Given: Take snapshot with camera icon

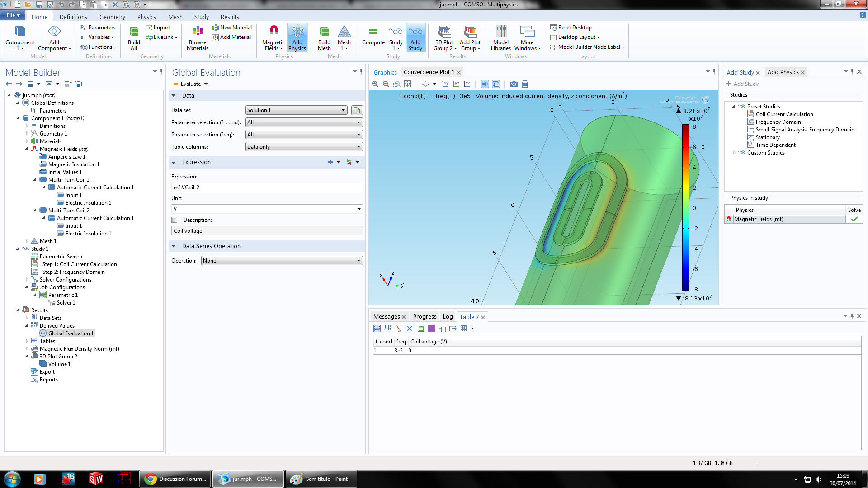Looking at the screenshot, I should tap(514, 84).
